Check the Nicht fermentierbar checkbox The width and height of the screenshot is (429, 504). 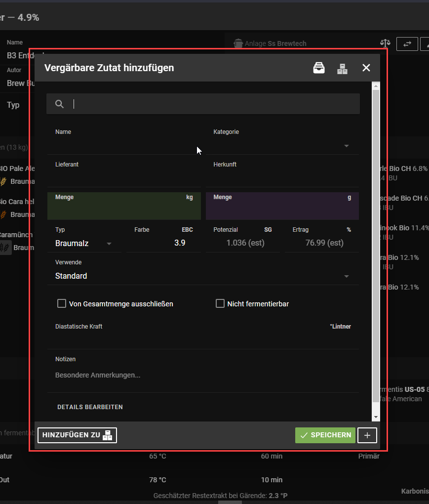(220, 303)
